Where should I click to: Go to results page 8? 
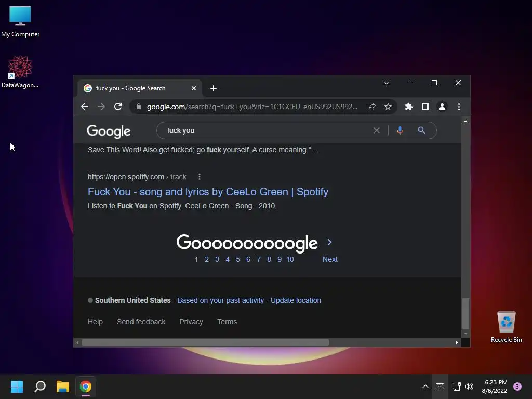tap(269, 259)
